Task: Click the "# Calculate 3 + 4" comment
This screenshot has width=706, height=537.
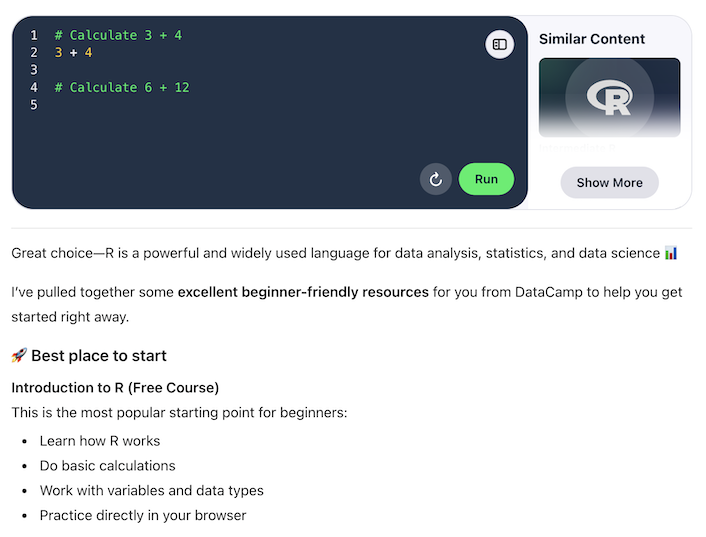Action: point(118,35)
